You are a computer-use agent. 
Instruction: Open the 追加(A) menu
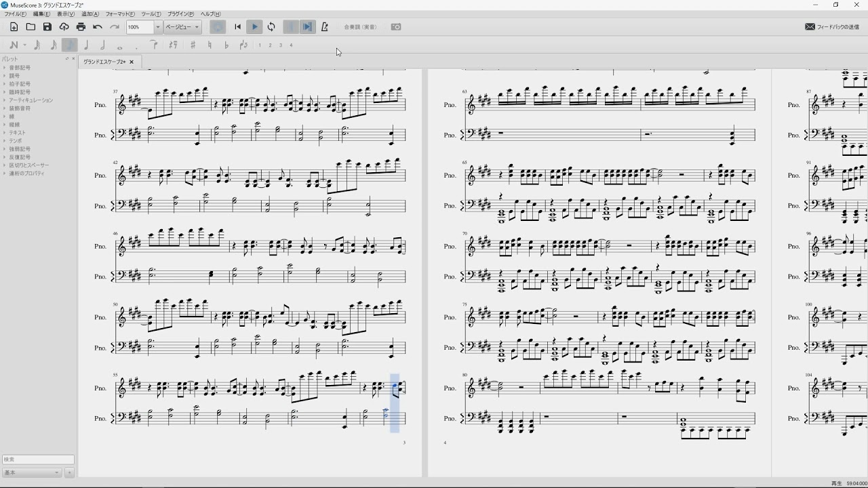(90, 14)
